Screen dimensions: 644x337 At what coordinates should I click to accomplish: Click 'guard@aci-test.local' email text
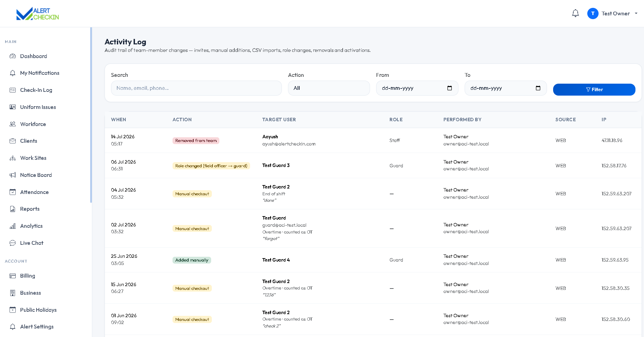coord(284,225)
